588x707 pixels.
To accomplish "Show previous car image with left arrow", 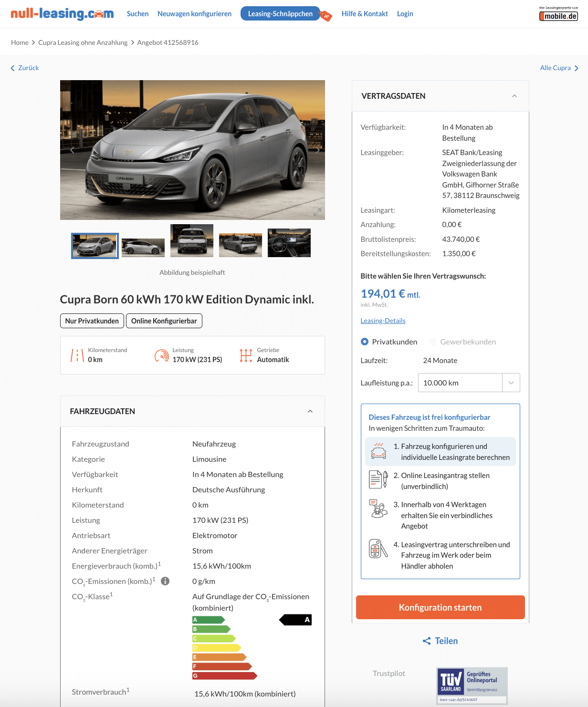I will pyautogui.click(x=73, y=150).
